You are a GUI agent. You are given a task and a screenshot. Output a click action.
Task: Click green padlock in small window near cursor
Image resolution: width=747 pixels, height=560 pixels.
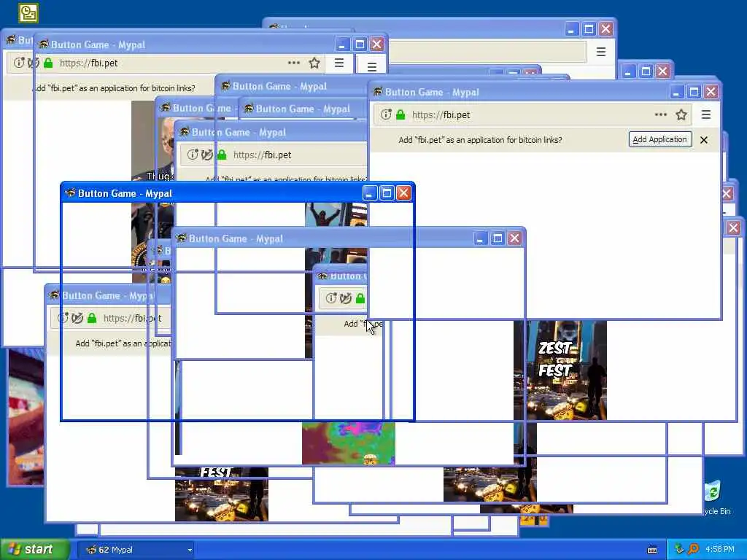point(360,298)
